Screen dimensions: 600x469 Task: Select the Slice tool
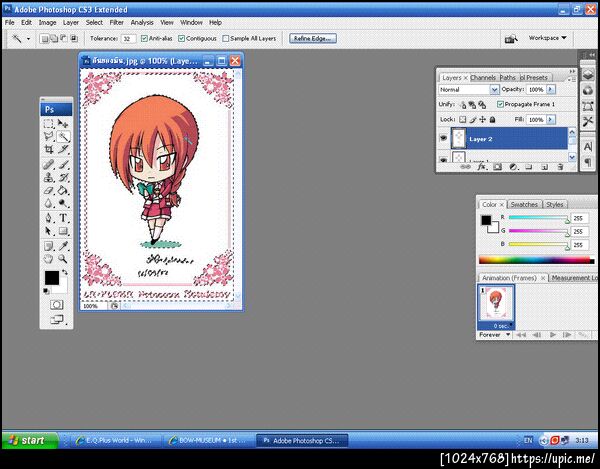click(63, 149)
